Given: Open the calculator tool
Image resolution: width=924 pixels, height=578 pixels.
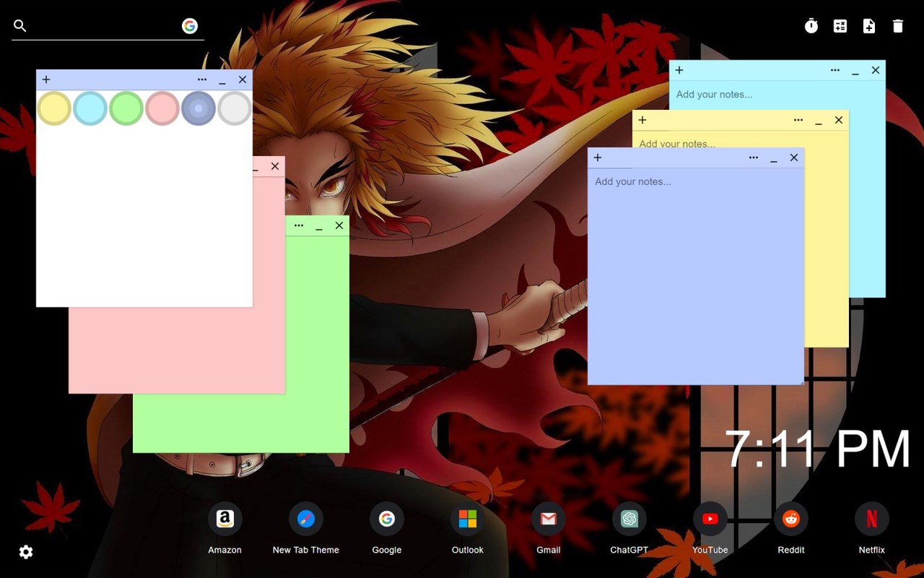Looking at the screenshot, I should [x=840, y=26].
